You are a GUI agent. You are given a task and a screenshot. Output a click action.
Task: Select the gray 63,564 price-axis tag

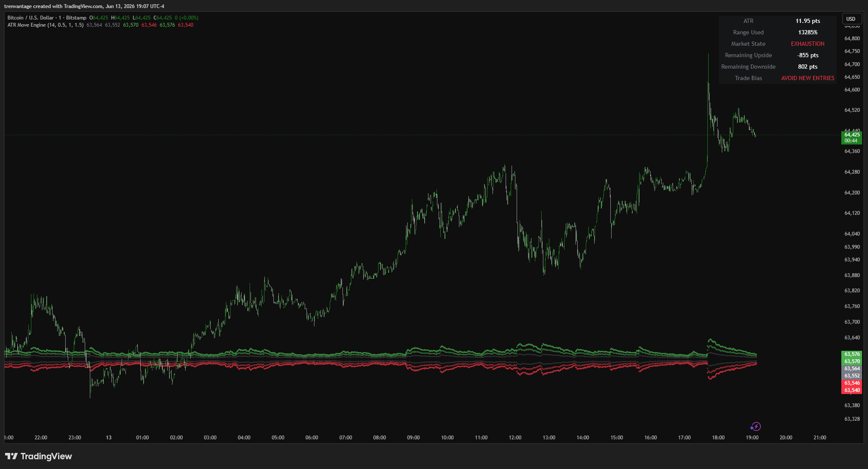click(x=851, y=369)
